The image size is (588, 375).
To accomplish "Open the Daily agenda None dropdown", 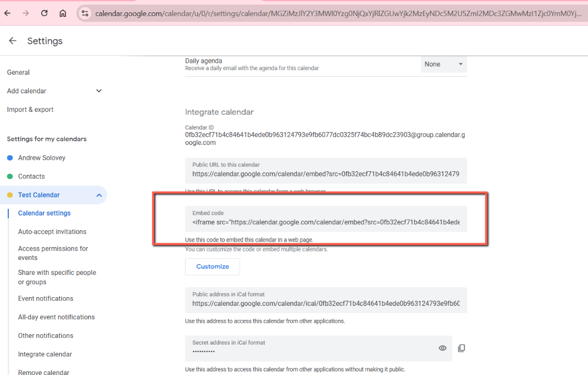I will tap(444, 64).
